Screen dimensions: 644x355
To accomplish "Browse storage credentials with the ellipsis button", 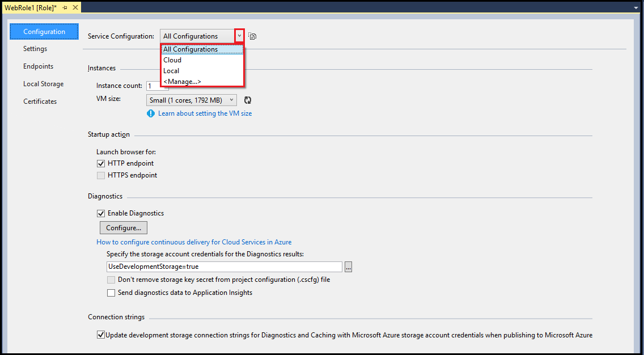I will click(x=348, y=267).
